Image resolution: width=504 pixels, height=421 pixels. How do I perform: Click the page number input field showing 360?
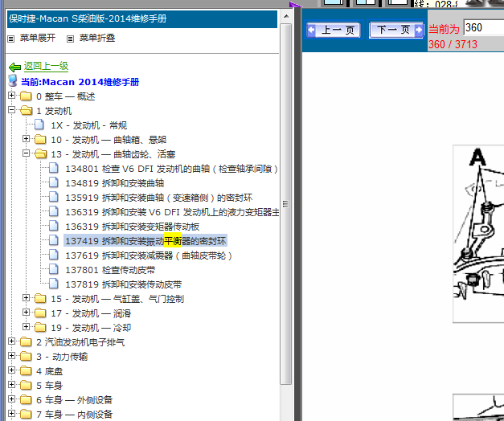(x=484, y=27)
